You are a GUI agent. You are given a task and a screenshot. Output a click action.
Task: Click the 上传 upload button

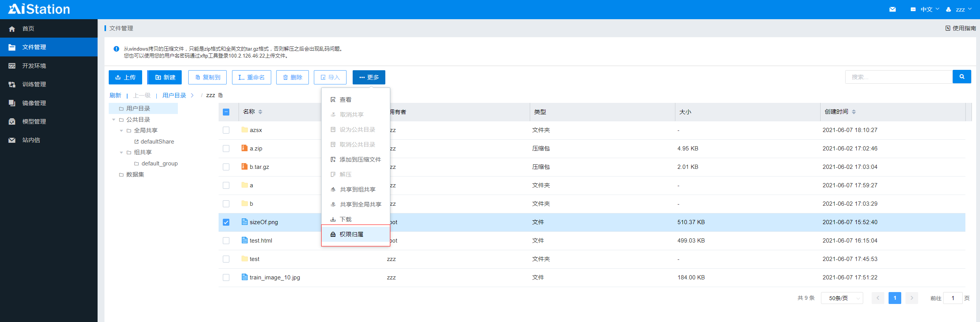pyautogui.click(x=125, y=77)
